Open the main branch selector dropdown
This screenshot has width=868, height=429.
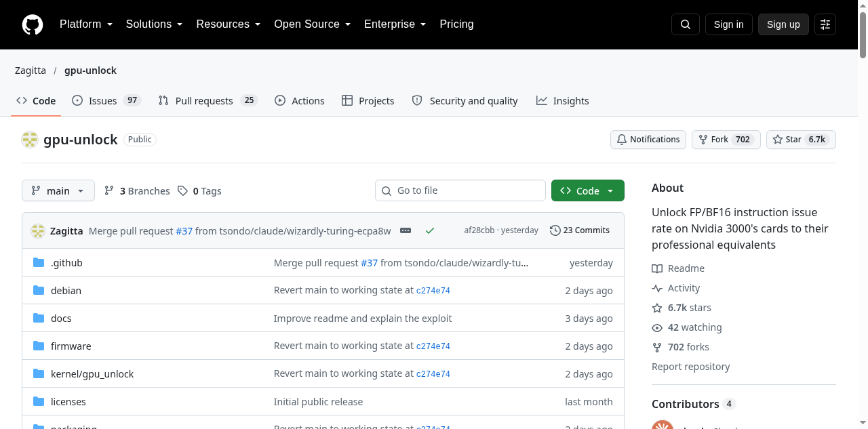(58, 191)
